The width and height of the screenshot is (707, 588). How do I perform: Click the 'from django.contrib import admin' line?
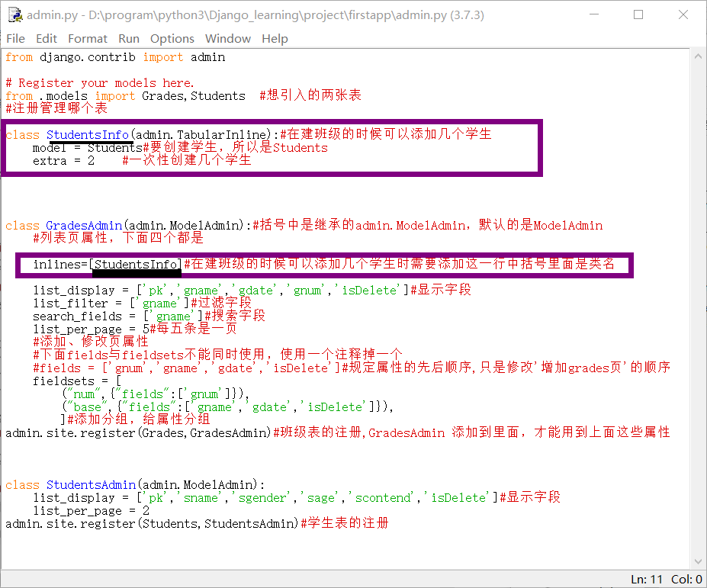115,57
